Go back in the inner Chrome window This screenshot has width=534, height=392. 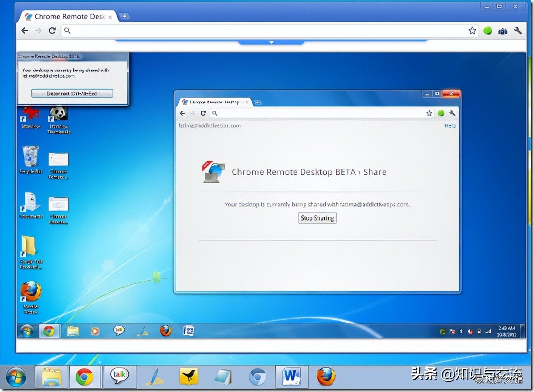(x=183, y=113)
